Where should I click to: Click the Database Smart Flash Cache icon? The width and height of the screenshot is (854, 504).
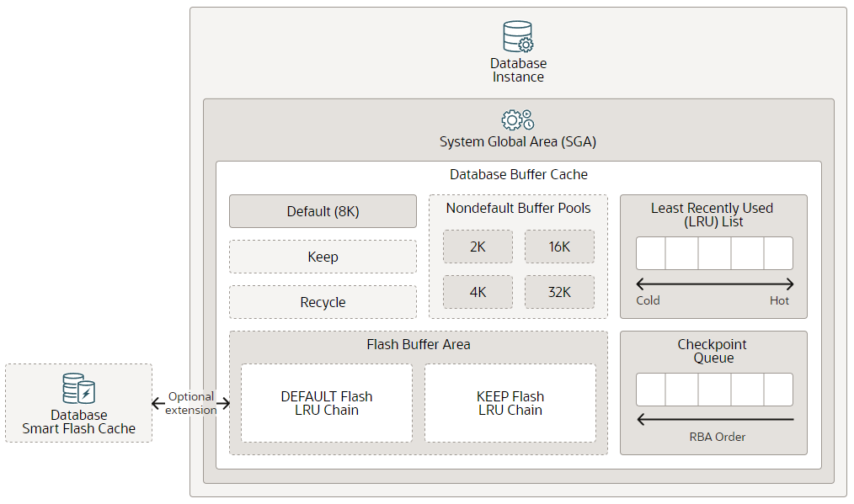coord(79,389)
